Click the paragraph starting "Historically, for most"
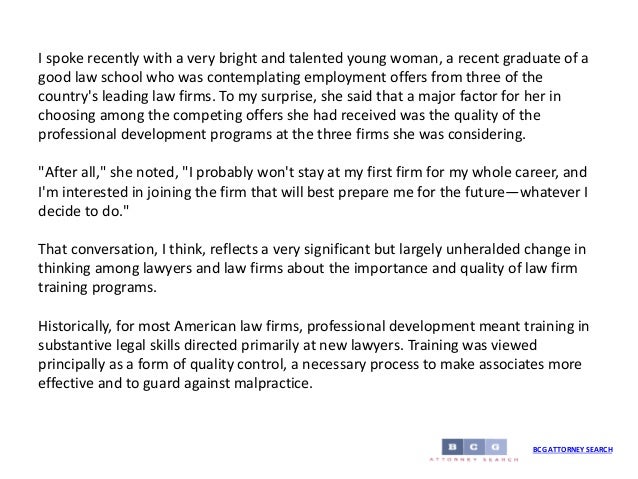Screen dimensions: 638x479 (x=313, y=354)
